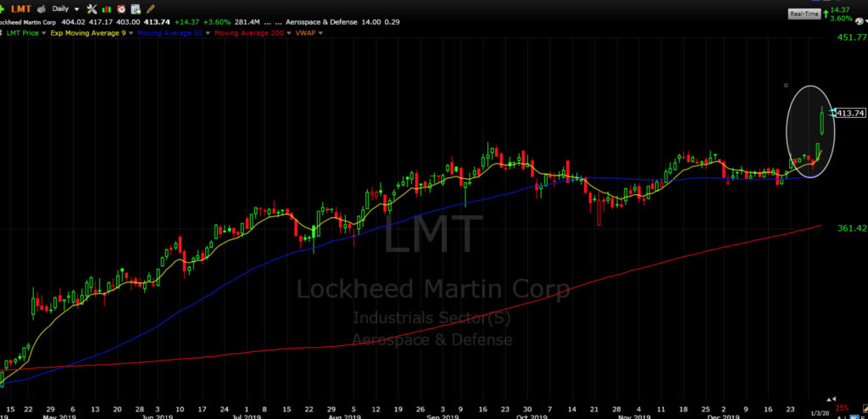The height and width of the screenshot is (419, 868).
Task: Click the candlestick chart style icon
Action: point(106,9)
